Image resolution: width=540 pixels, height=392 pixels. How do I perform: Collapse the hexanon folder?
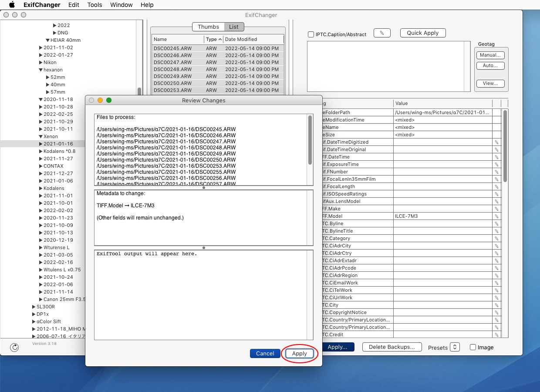(40, 70)
